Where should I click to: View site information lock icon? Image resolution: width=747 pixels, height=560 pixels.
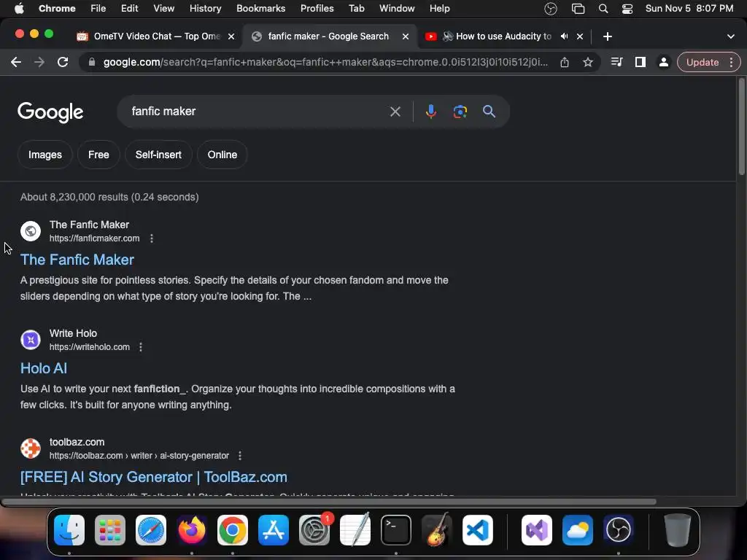click(92, 63)
